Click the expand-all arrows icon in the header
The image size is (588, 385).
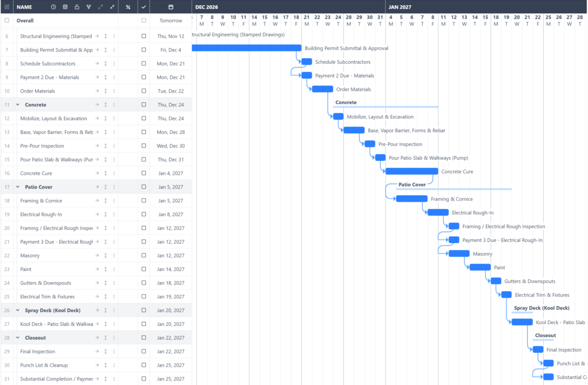(x=100, y=7)
